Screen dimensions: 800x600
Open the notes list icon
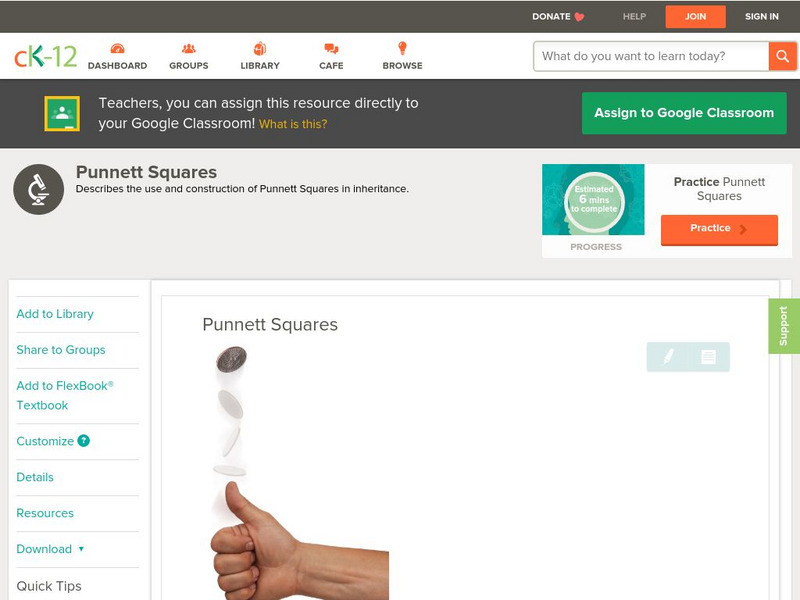(708, 357)
